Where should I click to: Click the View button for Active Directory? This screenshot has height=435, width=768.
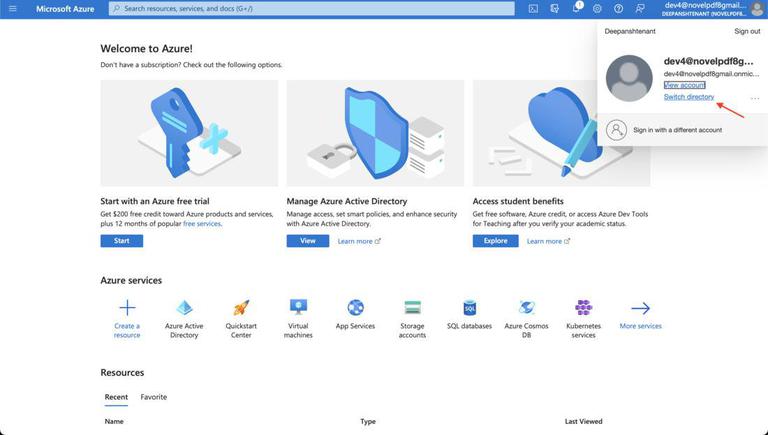pos(308,241)
